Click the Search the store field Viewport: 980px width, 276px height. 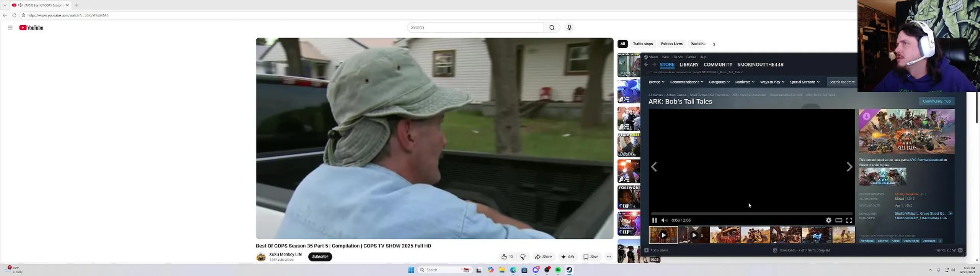coord(842,82)
